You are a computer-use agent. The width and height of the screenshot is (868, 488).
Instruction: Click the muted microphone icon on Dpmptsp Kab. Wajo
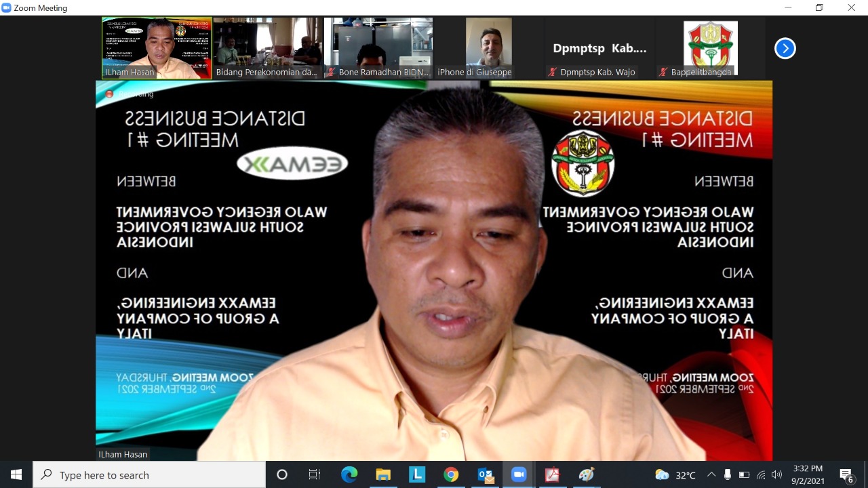(552, 72)
